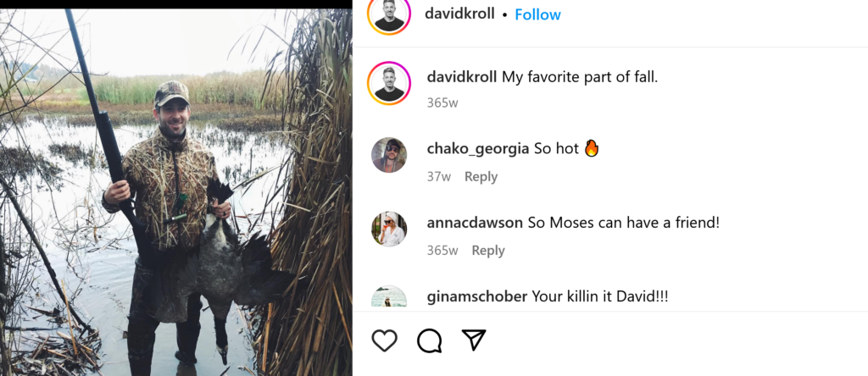Visit the annacdawson username link
This screenshot has width=868, height=376.
click(475, 223)
